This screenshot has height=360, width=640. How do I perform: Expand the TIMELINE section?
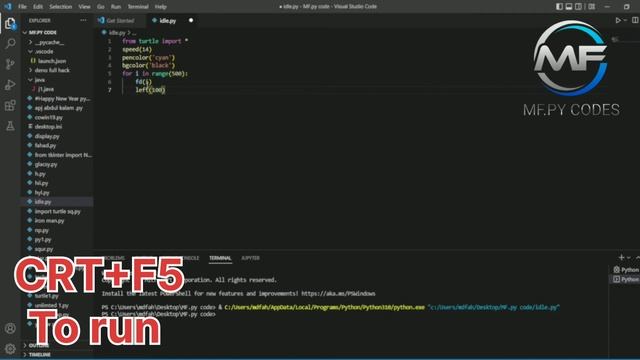point(40,355)
